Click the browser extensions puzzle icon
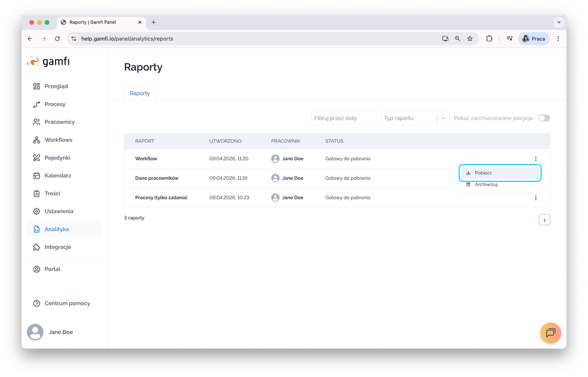The height and width of the screenshot is (377, 588). point(489,39)
